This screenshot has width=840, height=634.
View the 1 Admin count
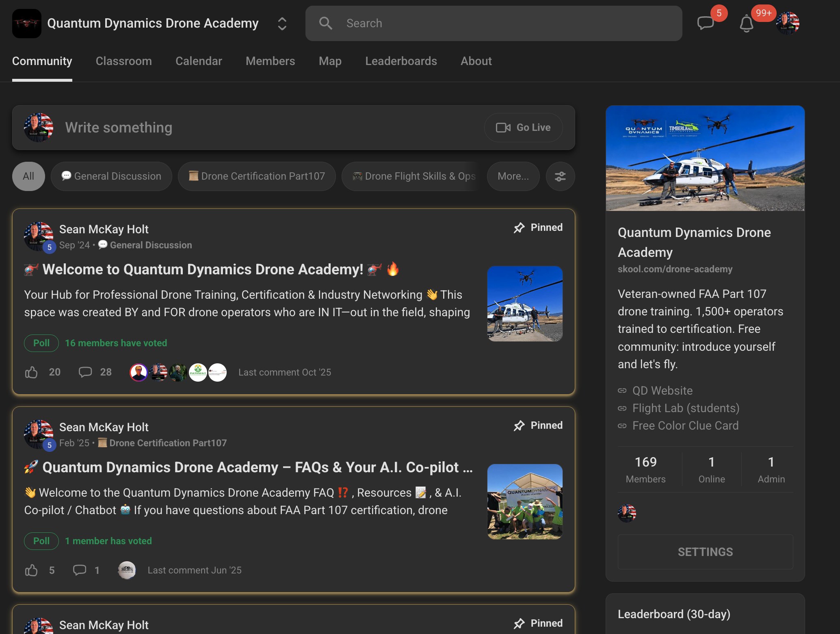[771, 469]
